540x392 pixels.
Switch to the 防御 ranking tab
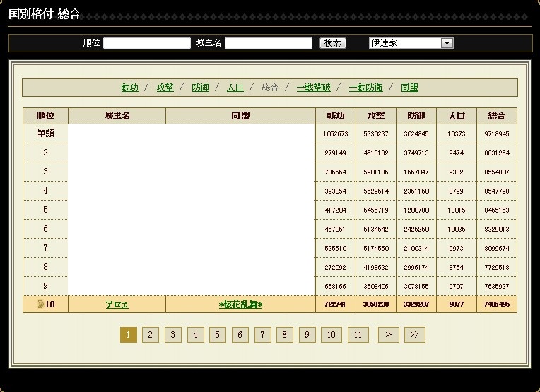click(x=201, y=88)
